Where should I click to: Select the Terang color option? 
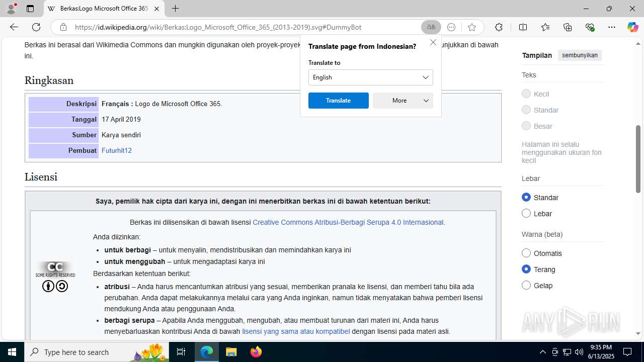click(526, 269)
